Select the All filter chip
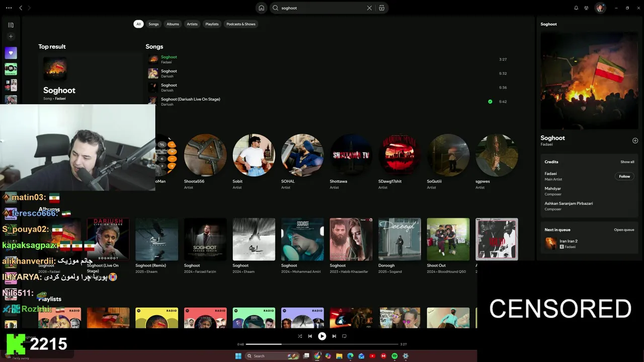This screenshot has width=644, height=362. (138, 24)
